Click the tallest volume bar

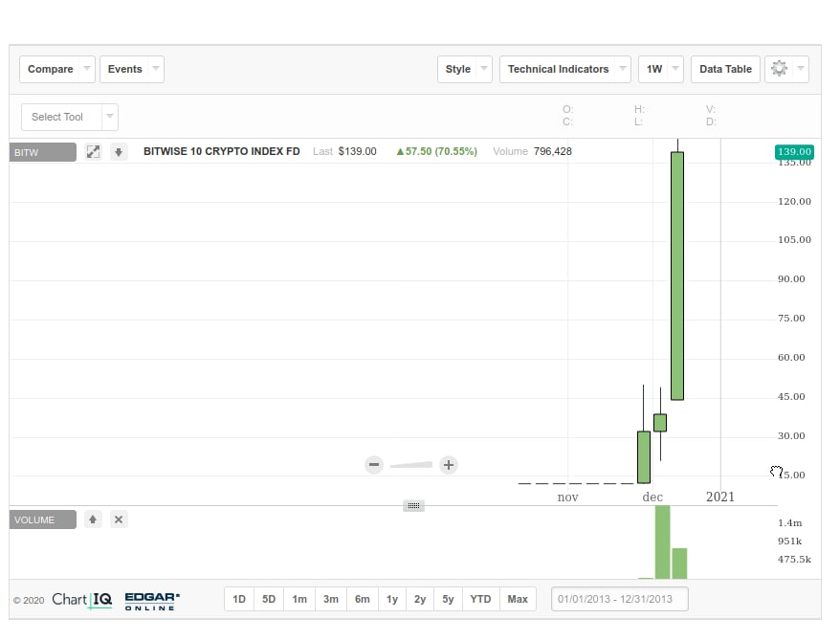(x=663, y=542)
